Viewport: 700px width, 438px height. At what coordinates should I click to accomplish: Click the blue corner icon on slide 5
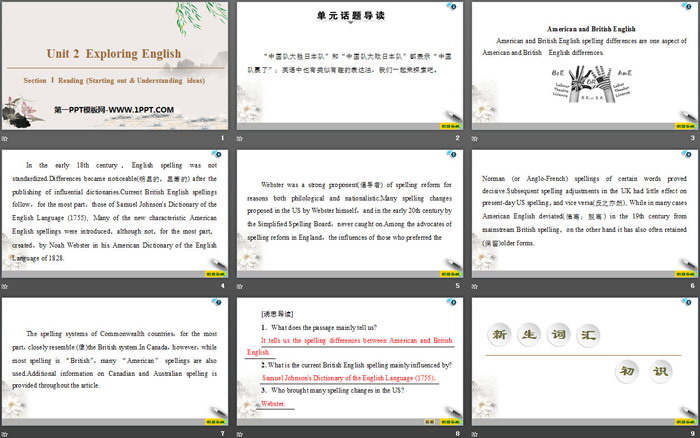coord(452,154)
